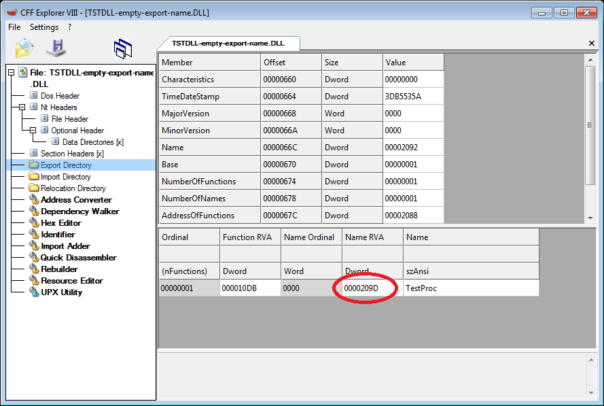Open the Identifier tool
Viewport: 604px width, 406px height.
[58, 234]
